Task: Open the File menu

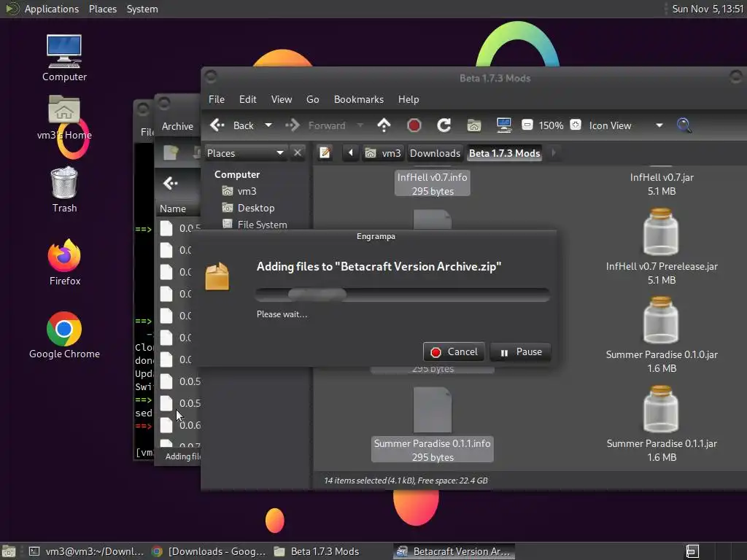Action: pyautogui.click(x=216, y=99)
